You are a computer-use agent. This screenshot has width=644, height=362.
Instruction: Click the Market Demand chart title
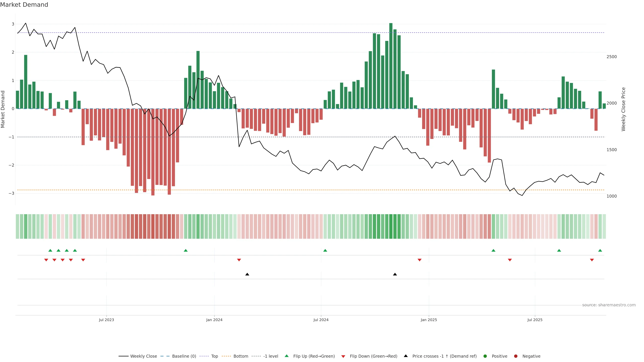click(x=24, y=5)
